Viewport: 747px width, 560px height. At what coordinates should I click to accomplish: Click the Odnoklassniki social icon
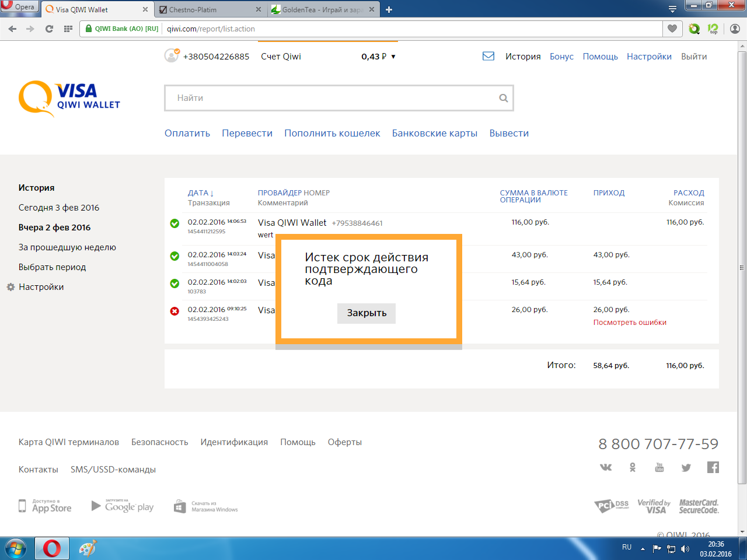click(633, 467)
